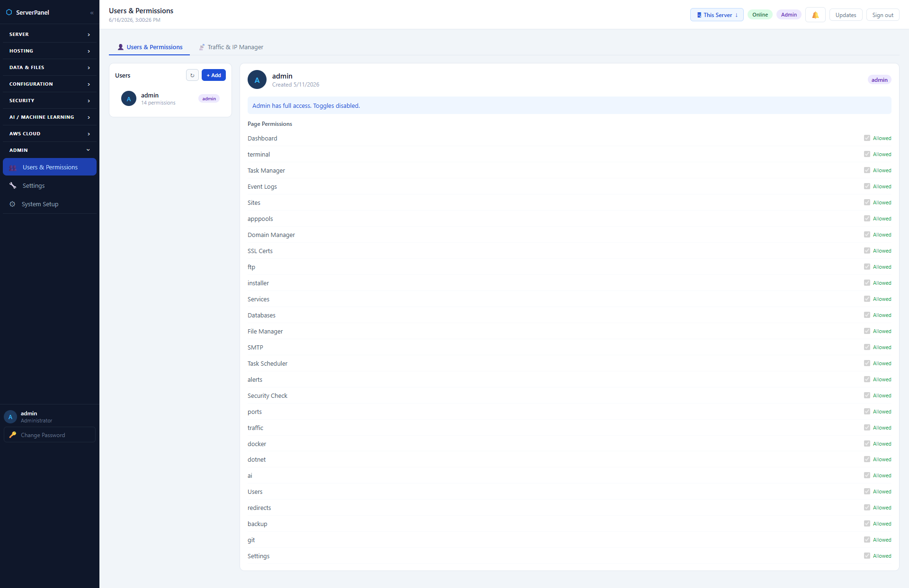Toggle the Security Check Allowed checkbox
909x588 pixels.
867,395
